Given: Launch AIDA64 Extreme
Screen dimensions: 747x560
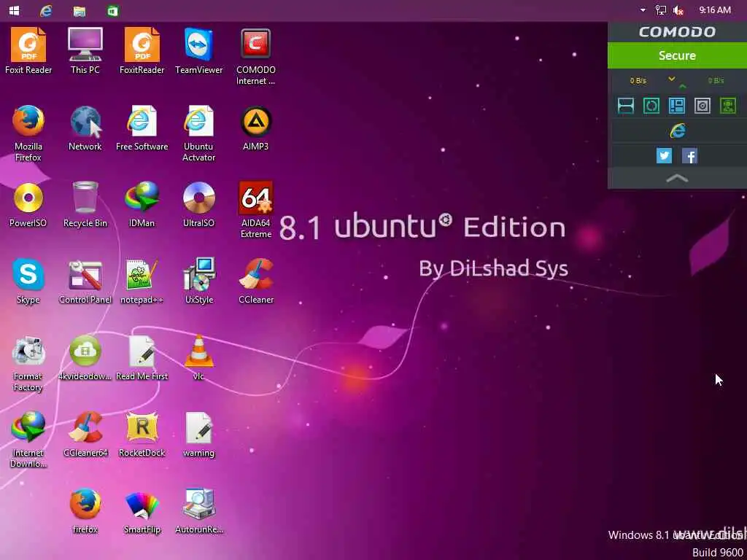Looking at the screenshot, I should 256,209.
